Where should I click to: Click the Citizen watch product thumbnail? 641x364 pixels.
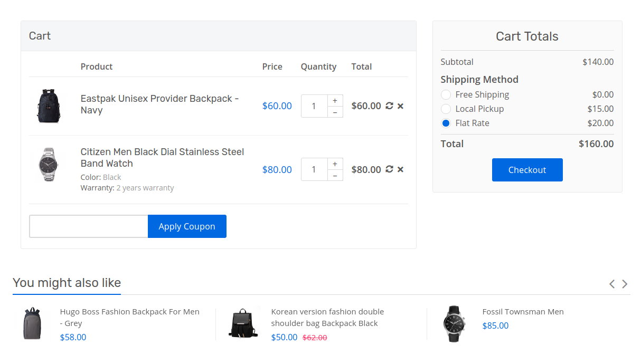(x=49, y=164)
